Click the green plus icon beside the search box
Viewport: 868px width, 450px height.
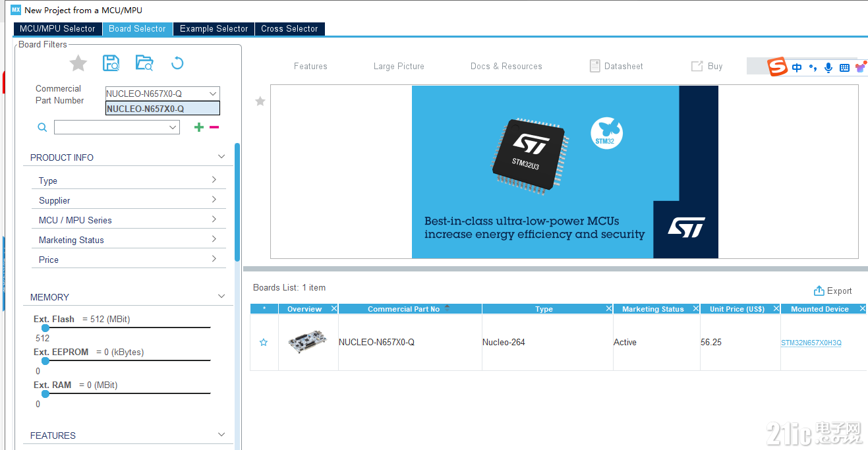coord(198,127)
